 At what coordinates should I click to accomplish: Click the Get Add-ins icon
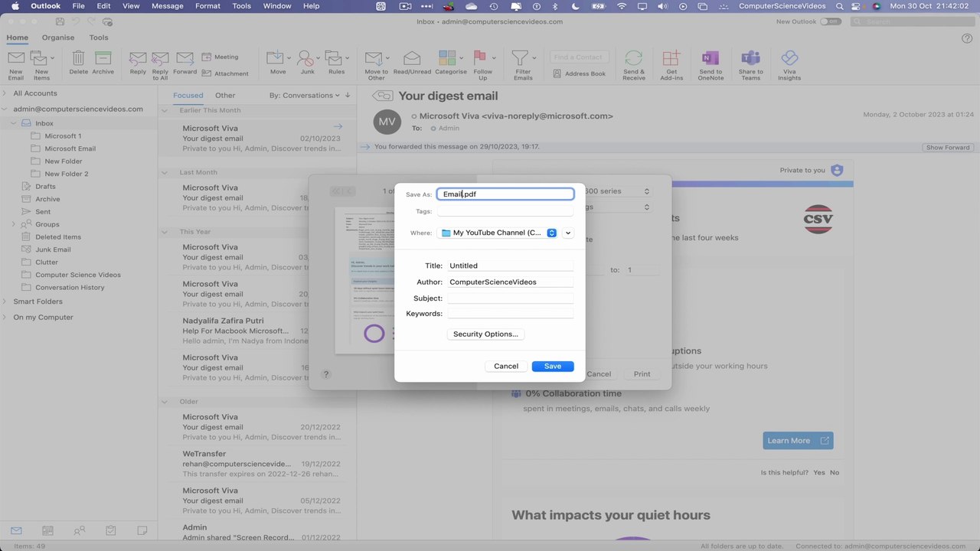click(x=671, y=58)
